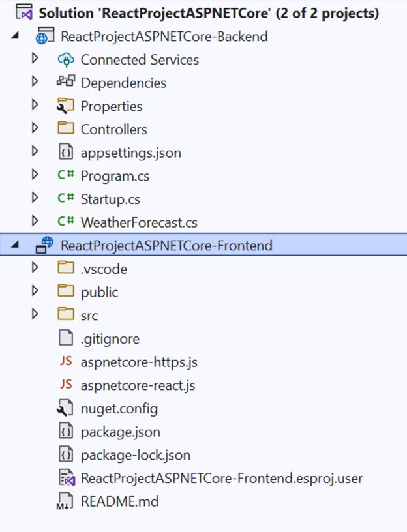
Task: Expand the Program.cs node
Action: pos(35,174)
